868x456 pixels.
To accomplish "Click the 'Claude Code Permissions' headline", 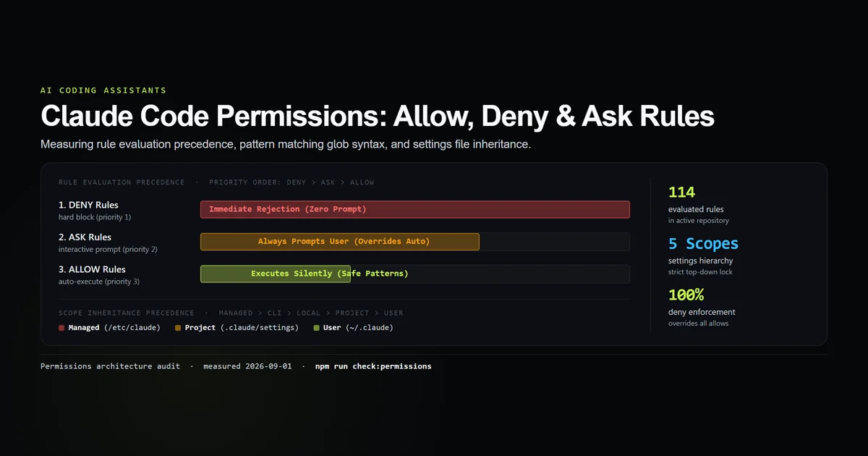I will [378, 117].
